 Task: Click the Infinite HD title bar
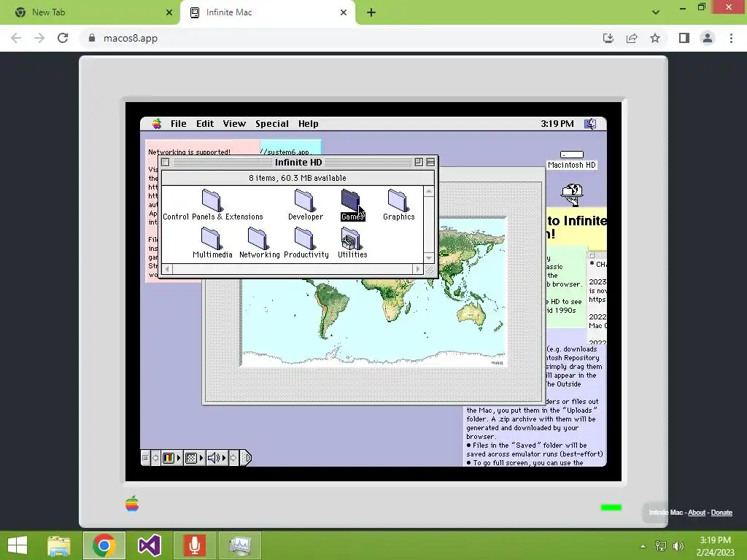tap(298, 163)
